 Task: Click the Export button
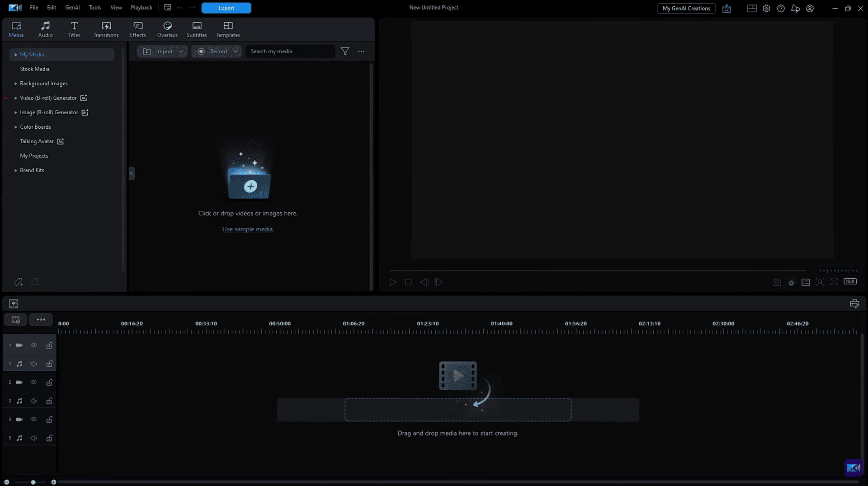click(226, 8)
